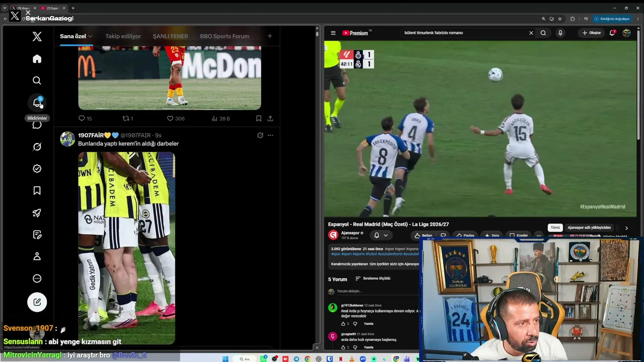Image resolution: width=644 pixels, height=362 pixels.
Task: Dislike the @1912kskberan comment
Action: (355, 324)
